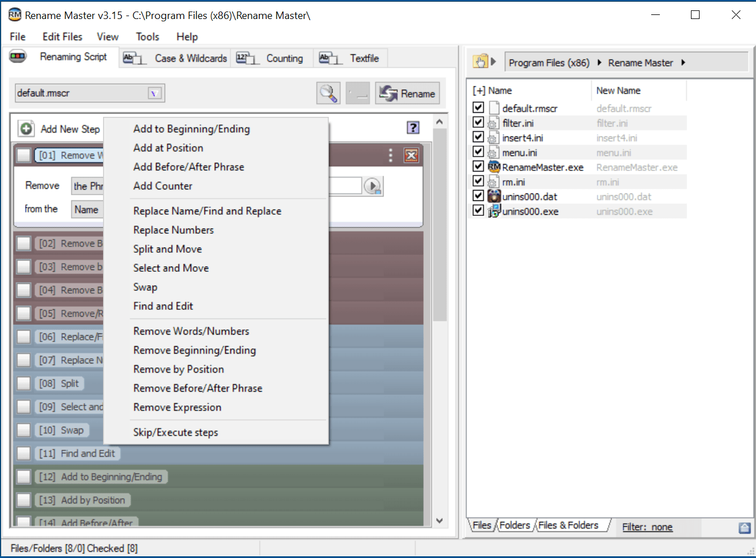Click the Filter: none link
Image resolution: width=756 pixels, height=558 pixels.
[x=647, y=527]
